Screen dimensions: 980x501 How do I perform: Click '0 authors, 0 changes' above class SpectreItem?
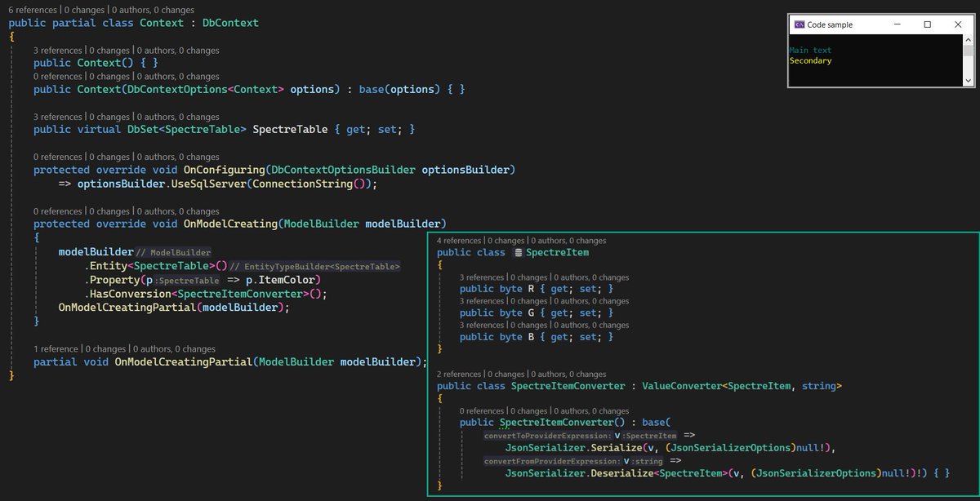point(569,241)
